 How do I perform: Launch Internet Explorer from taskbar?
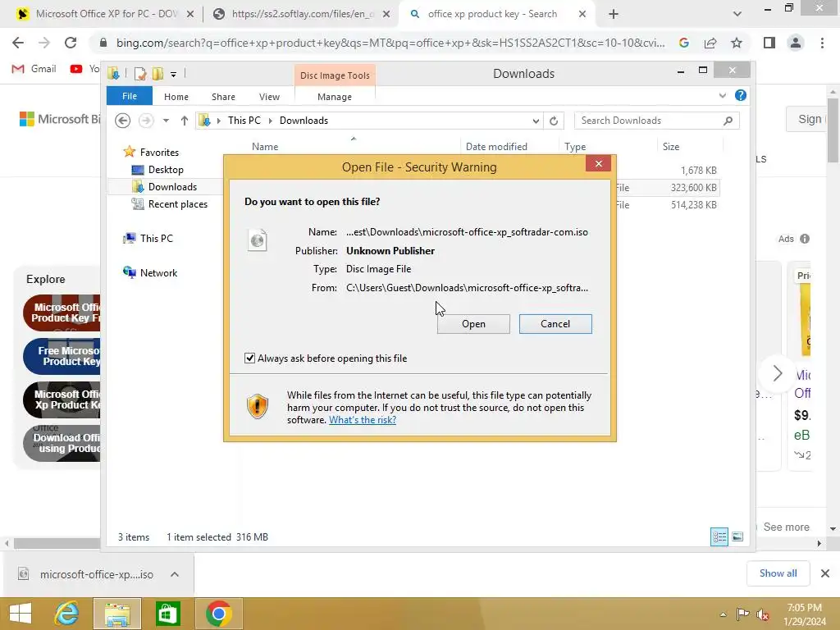click(x=67, y=614)
